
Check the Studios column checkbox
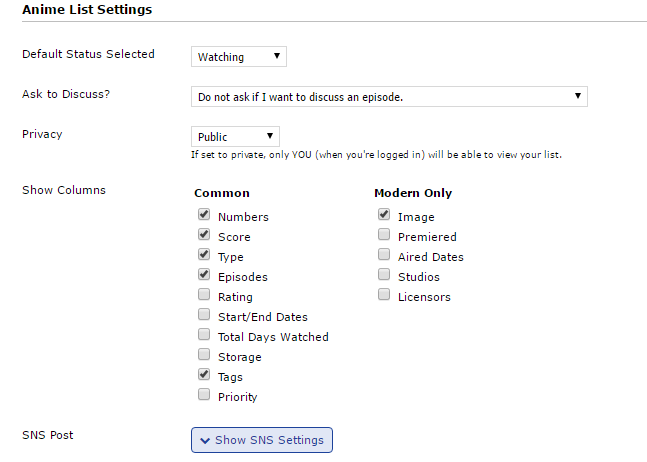click(384, 275)
